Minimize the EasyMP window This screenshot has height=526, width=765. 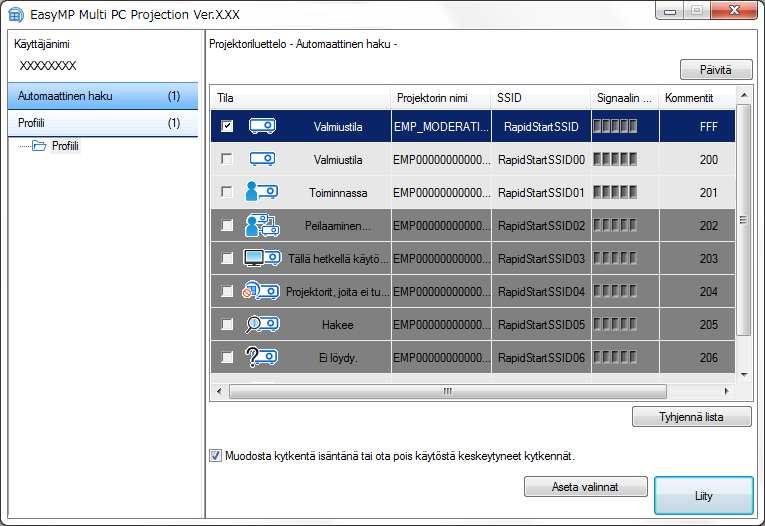[x=670, y=11]
